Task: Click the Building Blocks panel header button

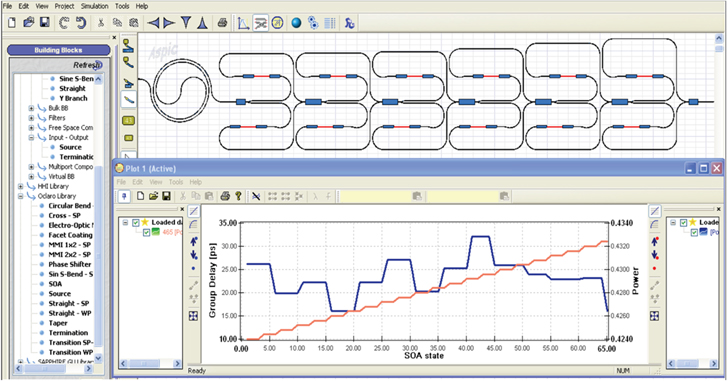Action: point(58,50)
